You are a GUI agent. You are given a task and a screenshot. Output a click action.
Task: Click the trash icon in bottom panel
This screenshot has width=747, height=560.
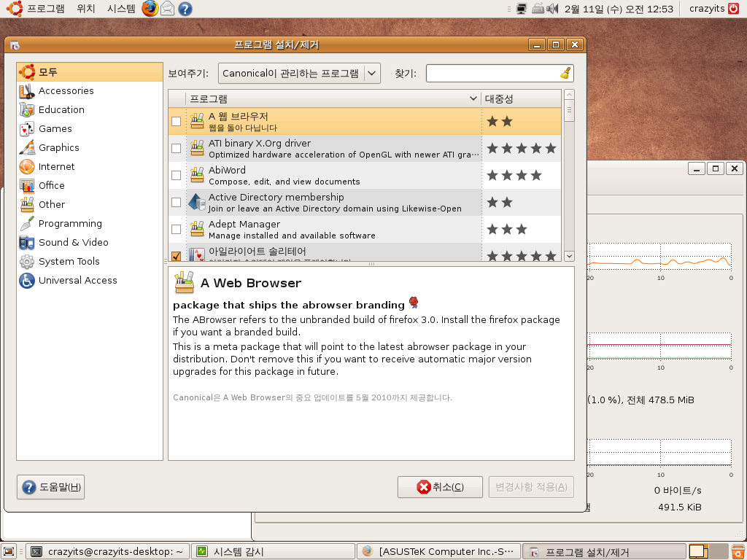[738, 551]
